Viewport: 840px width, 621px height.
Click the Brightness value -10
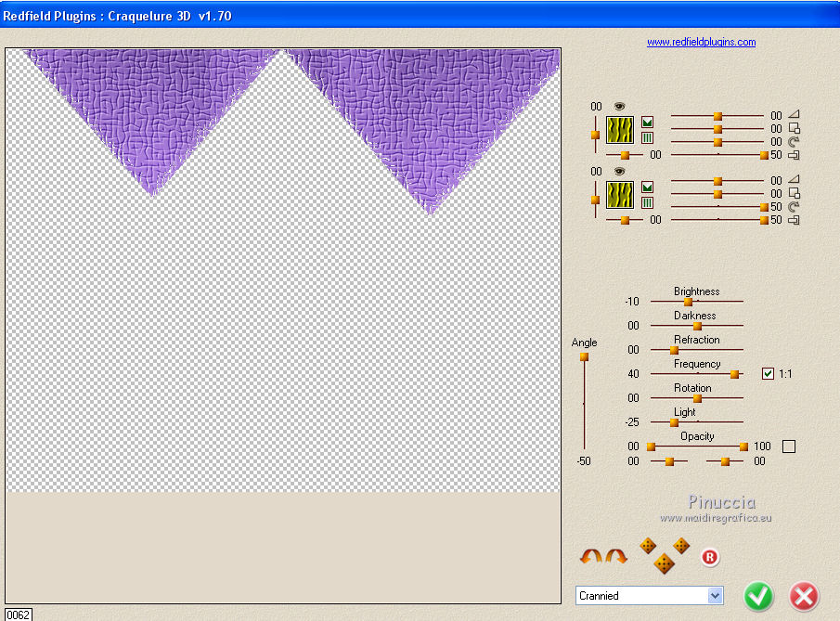(632, 302)
